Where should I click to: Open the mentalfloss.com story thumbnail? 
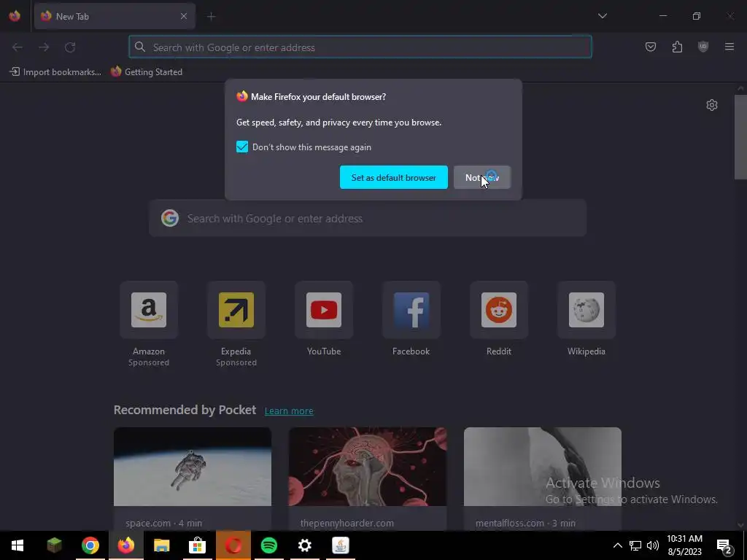coord(543,467)
